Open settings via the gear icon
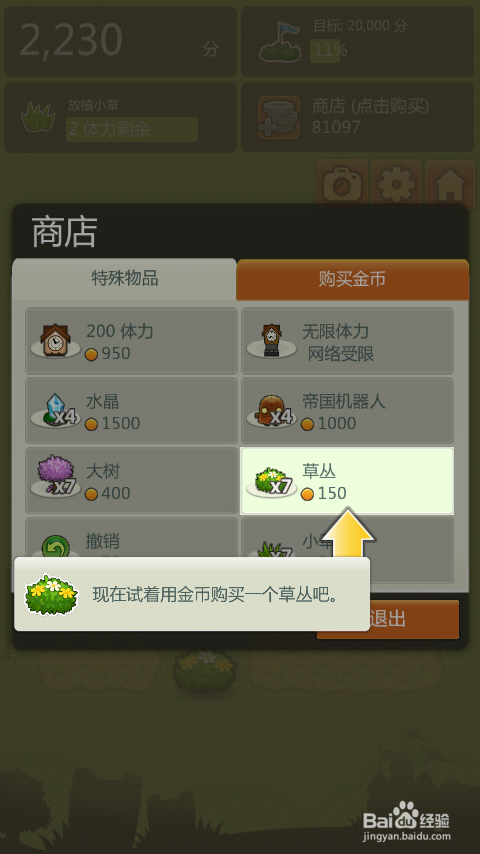This screenshot has height=854, width=480. click(x=396, y=184)
